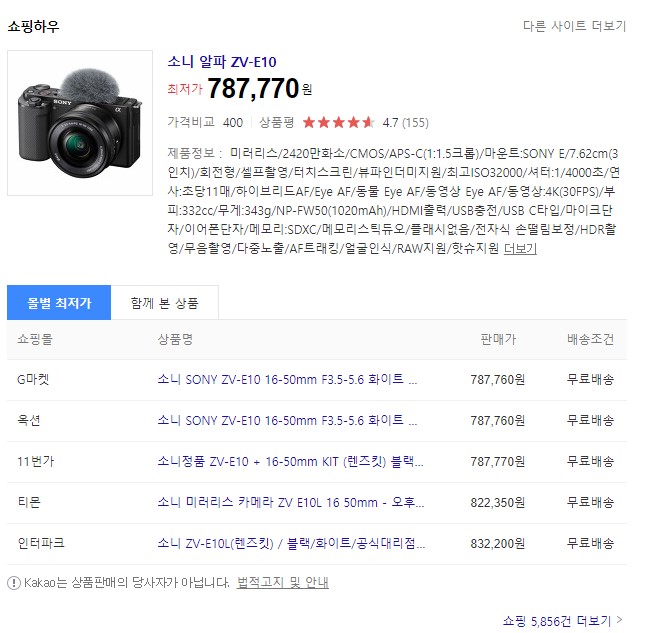This screenshot has width=653, height=633.
Task: Open the 법적고지 및 안내 link
Action: point(283,582)
